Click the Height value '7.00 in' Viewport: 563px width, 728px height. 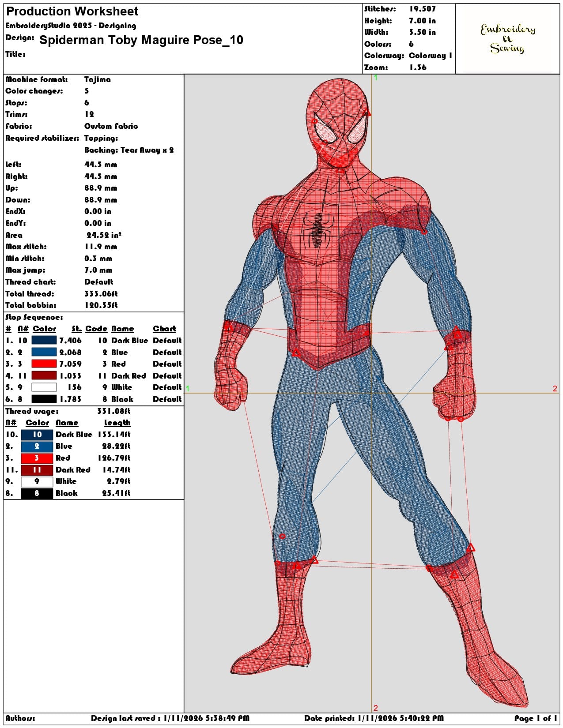(x=422, y=21)
